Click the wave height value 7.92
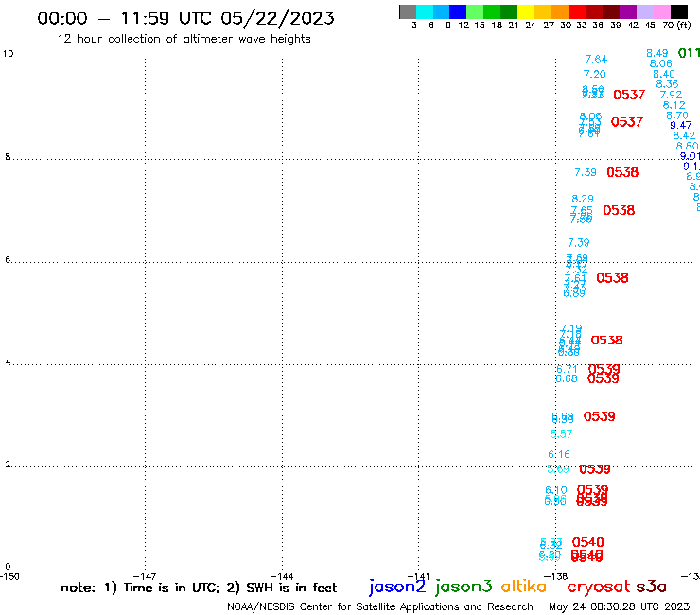The image size is (700, 615). [x=671, y=95]
